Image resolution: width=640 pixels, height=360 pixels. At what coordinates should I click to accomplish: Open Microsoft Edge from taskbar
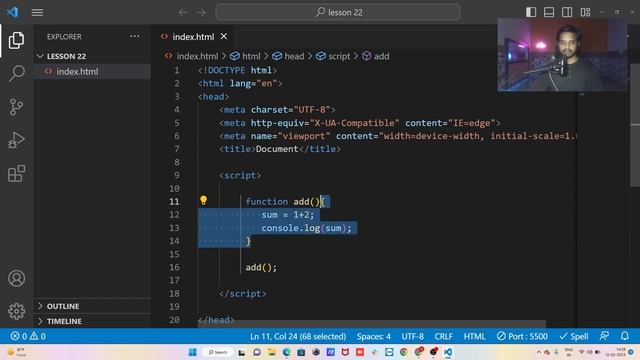point(286,352)
